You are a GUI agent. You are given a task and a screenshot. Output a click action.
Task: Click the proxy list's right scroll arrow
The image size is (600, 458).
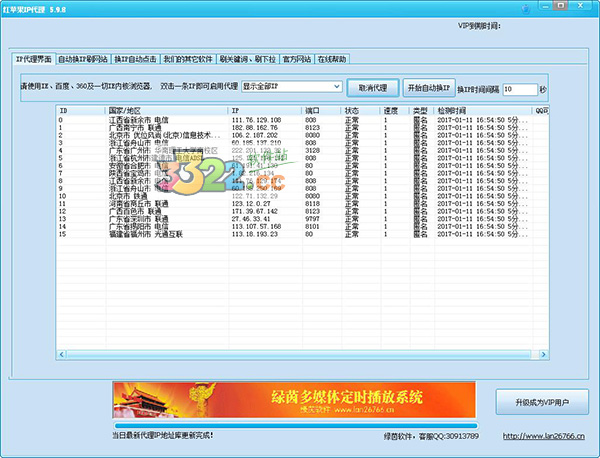pos(544,355)
